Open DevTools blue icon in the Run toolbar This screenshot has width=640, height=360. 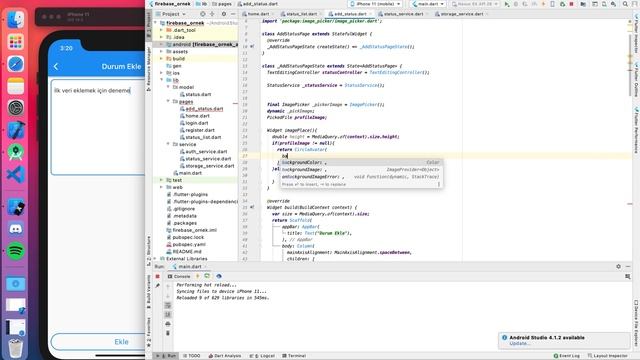coord(219,276)
